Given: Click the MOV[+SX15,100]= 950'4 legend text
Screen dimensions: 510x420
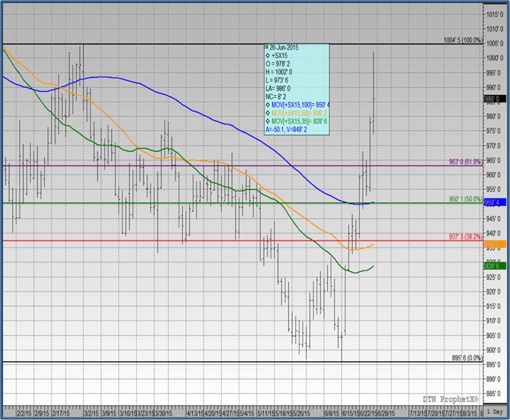Looking at the screenshot, I should [301, 105].
